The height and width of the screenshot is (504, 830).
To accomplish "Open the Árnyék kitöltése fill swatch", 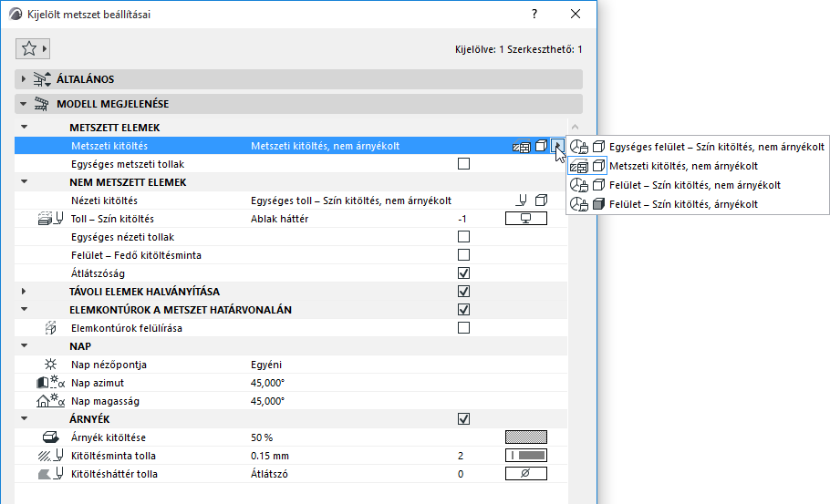I will (x=526, y=437).
